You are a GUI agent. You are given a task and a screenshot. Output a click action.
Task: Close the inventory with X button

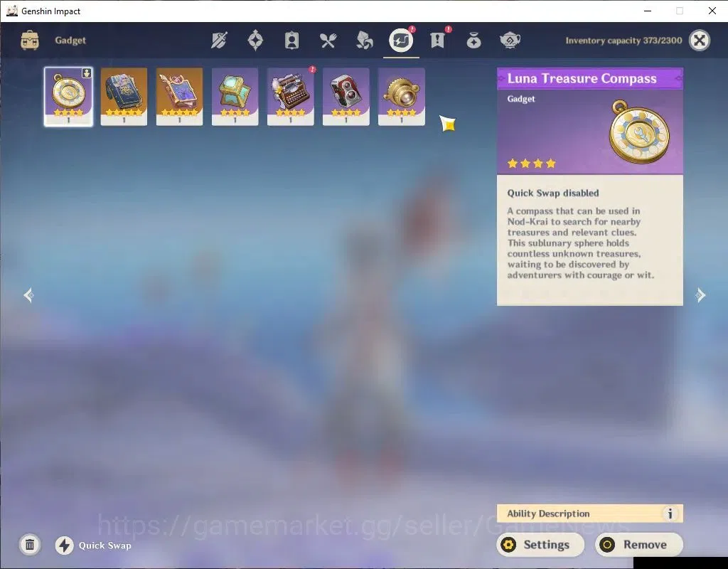[x=700, y=41]
